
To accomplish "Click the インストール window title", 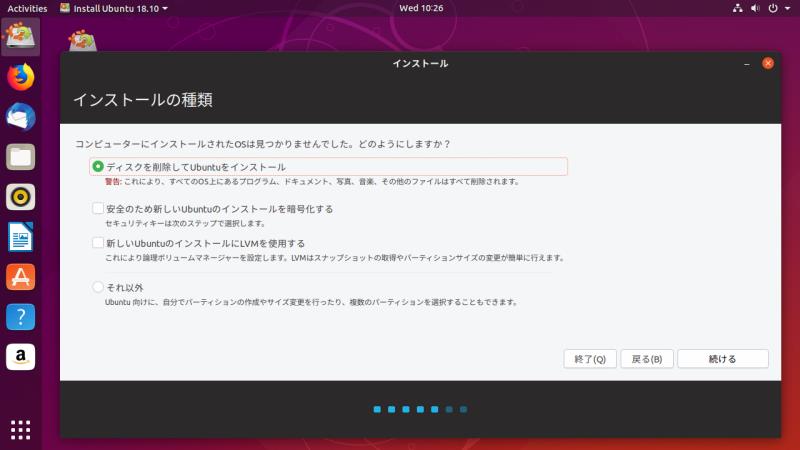I will click(420, 64).
